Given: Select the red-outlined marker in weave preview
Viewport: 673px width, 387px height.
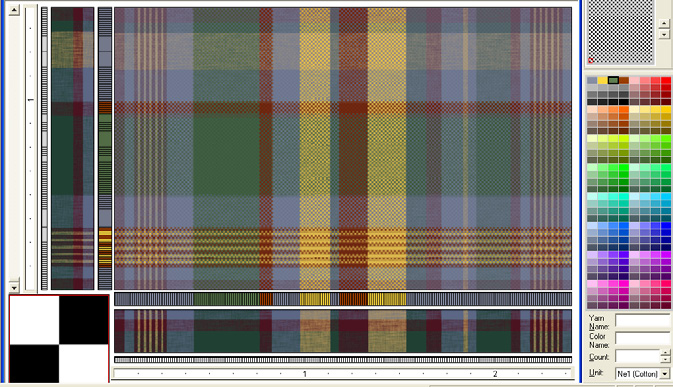Looking at the screenshot, I should 591,60.
